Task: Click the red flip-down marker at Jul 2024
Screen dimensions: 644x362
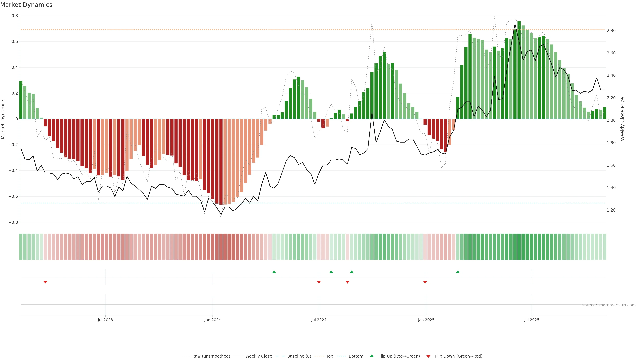Action: 319,282
